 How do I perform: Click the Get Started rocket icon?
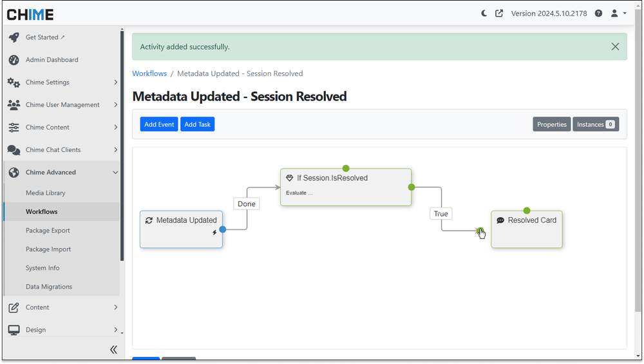tap(14, 37)
